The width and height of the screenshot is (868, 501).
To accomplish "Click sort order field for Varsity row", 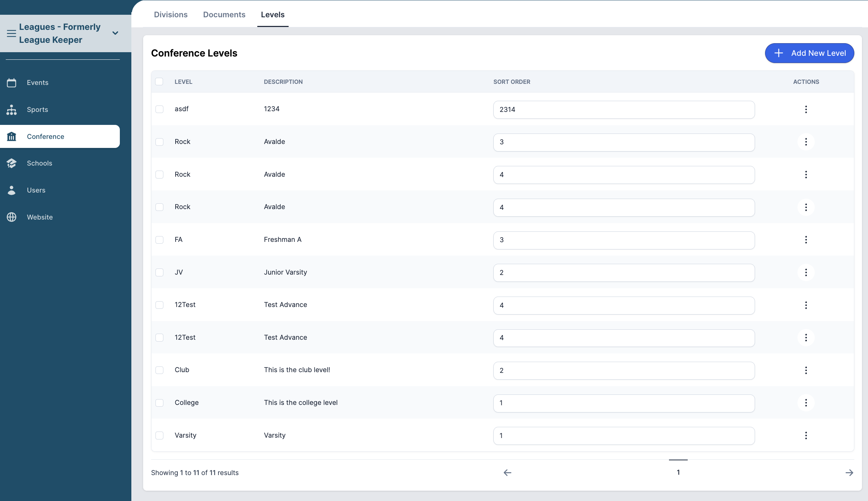I will tap(624, 436).
